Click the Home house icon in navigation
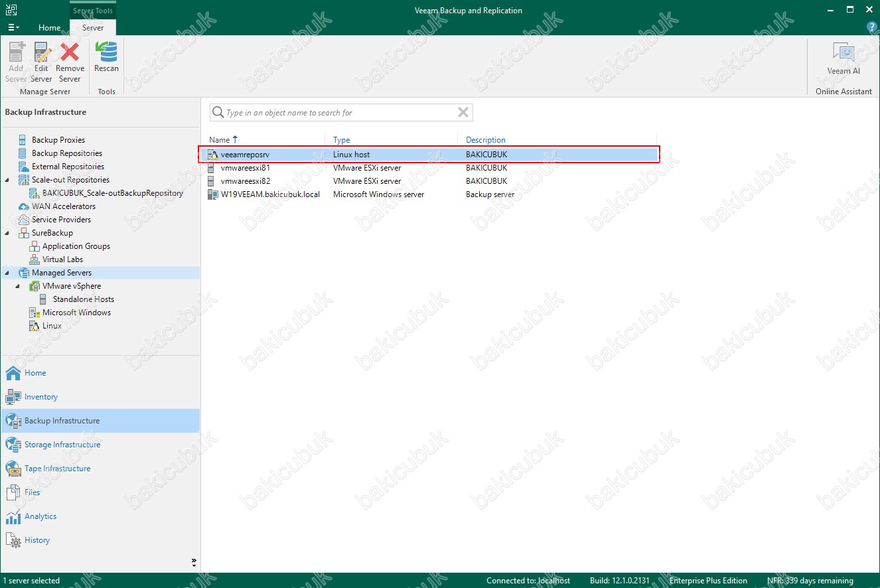The width and height of the screenshot is (880, 588). 13,373
